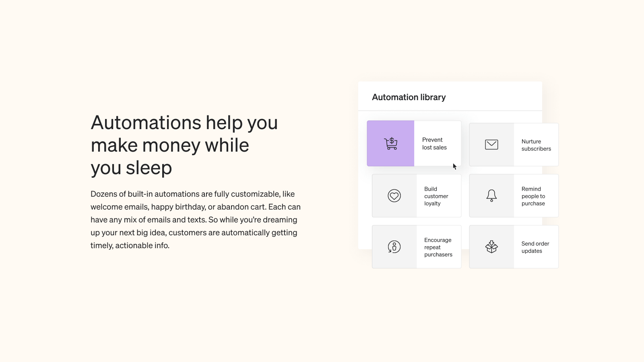Click the envelope icon for Nurture subscribers
The width and height of the screenshot is (644, 362).
pos(491,145)
